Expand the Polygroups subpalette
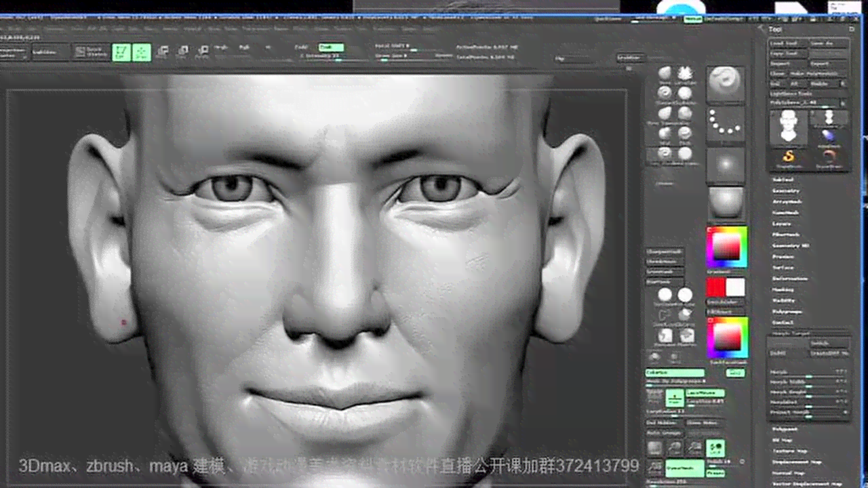 click(x=787, y=311)
